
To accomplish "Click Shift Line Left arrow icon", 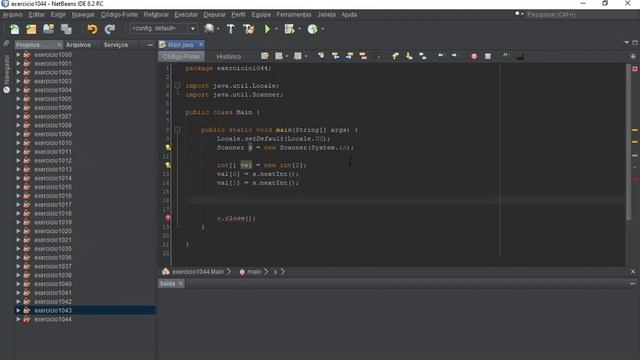I will [x=440, y=55].
